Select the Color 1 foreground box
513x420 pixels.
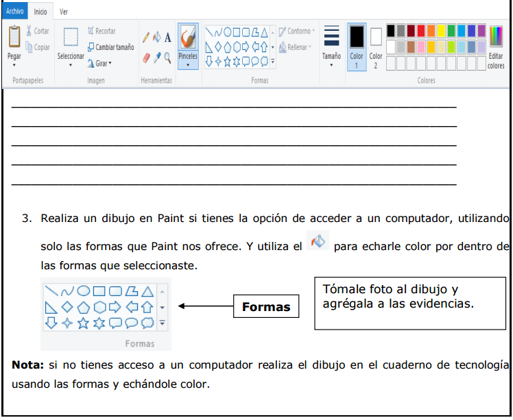(357, 46)
